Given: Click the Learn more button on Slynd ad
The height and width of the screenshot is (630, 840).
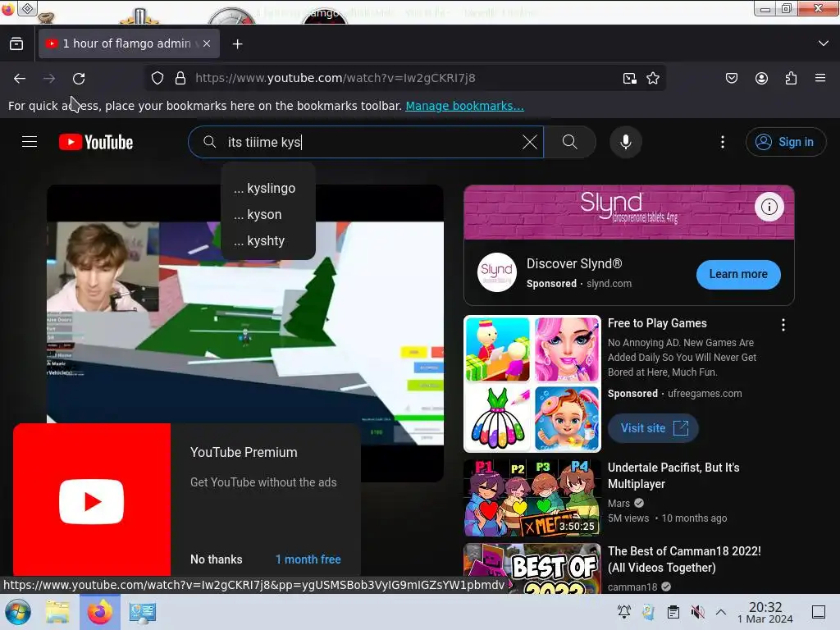Looking at the screenshot, I should tap(738, 274).
